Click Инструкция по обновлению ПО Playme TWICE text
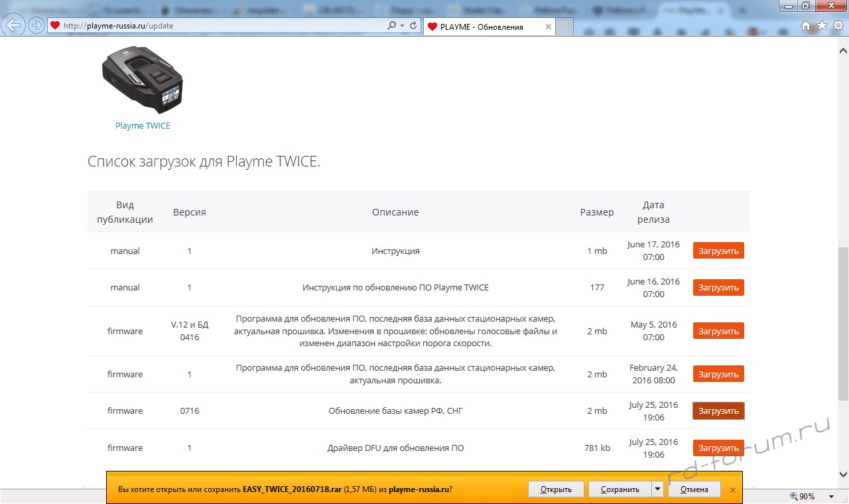 (395, 288)
